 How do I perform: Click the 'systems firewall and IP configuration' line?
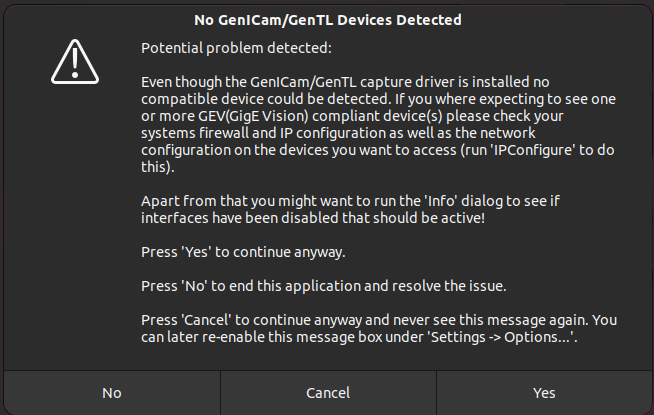[x=338, y=133]
